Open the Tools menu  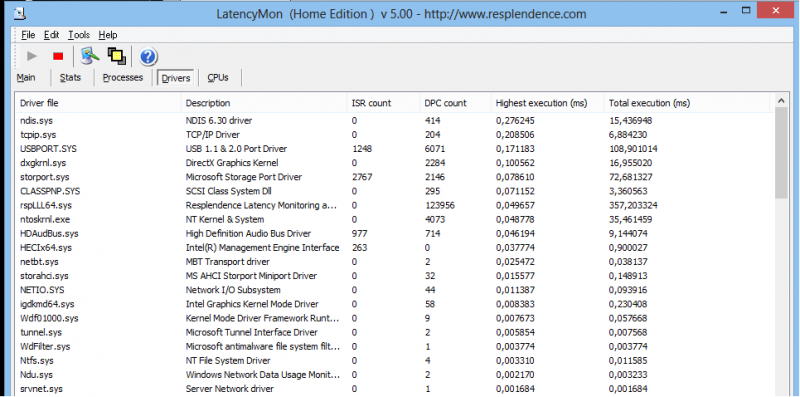pos(79,35)
